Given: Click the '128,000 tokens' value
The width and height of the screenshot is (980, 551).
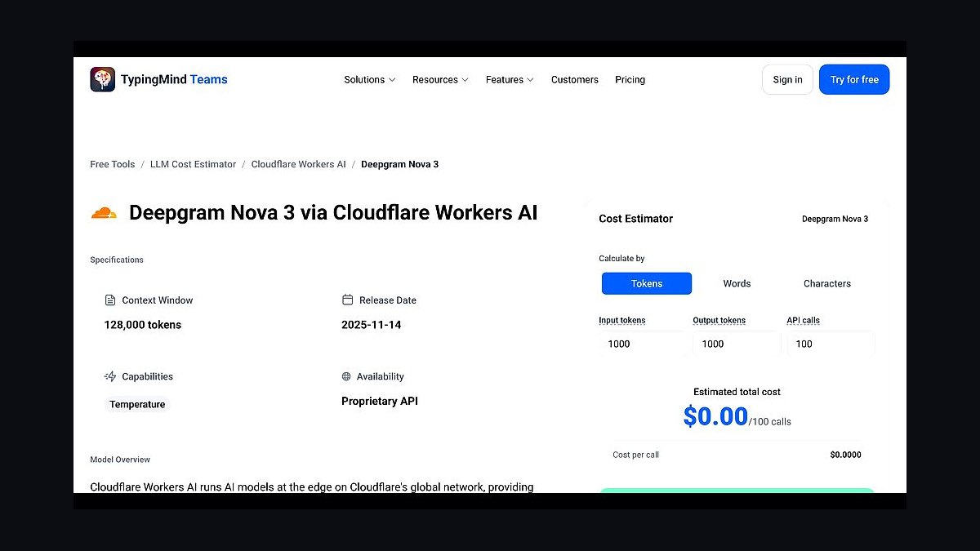Looking at the screenshot, I should (x=143, y=325).
